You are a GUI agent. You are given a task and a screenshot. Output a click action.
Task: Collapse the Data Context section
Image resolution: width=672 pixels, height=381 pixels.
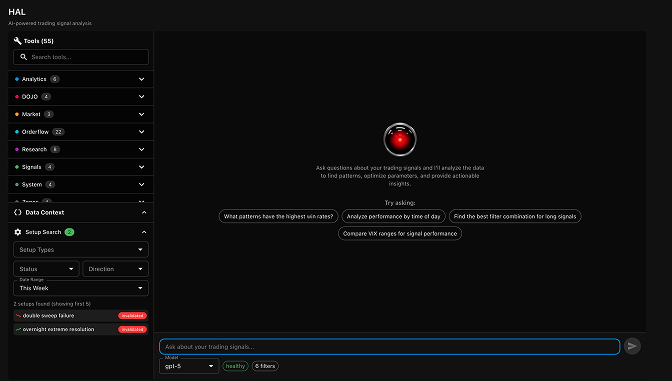pyautogui.click(x=144, y=213)
